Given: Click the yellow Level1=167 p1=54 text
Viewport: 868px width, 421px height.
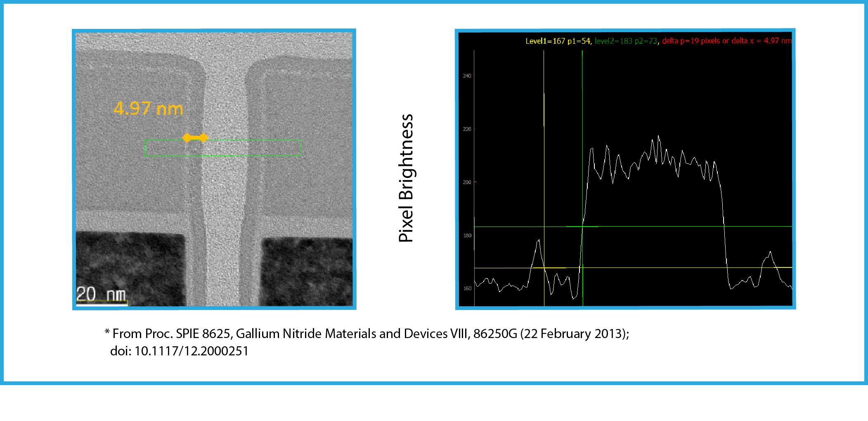Looking at the screenshot, I should pyautogui.click(x=558, y=41).
